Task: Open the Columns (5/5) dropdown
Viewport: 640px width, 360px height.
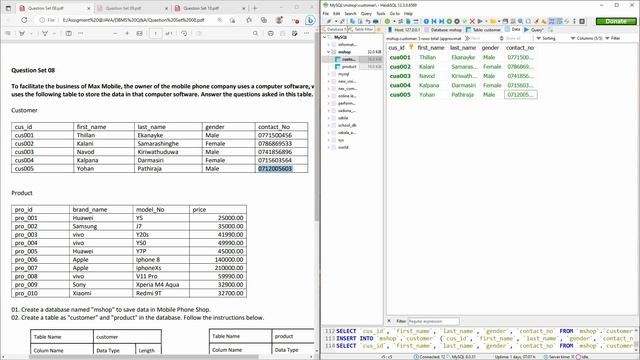Action: 587,38
